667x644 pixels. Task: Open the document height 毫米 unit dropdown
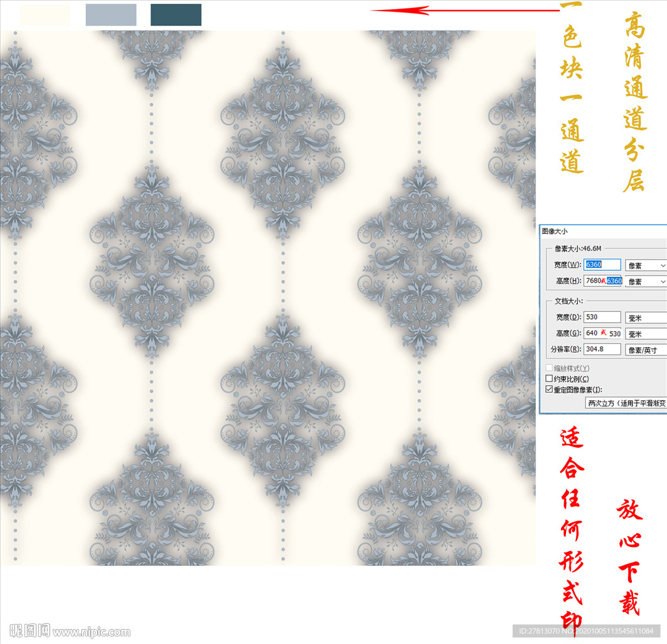tap(646, 334)
